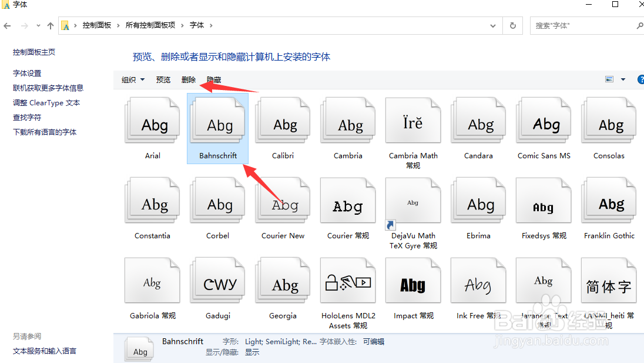Select the Corbel font icon
Viewport: 644px width, 363px height.
pyautogui.click(x=217, y=200)
